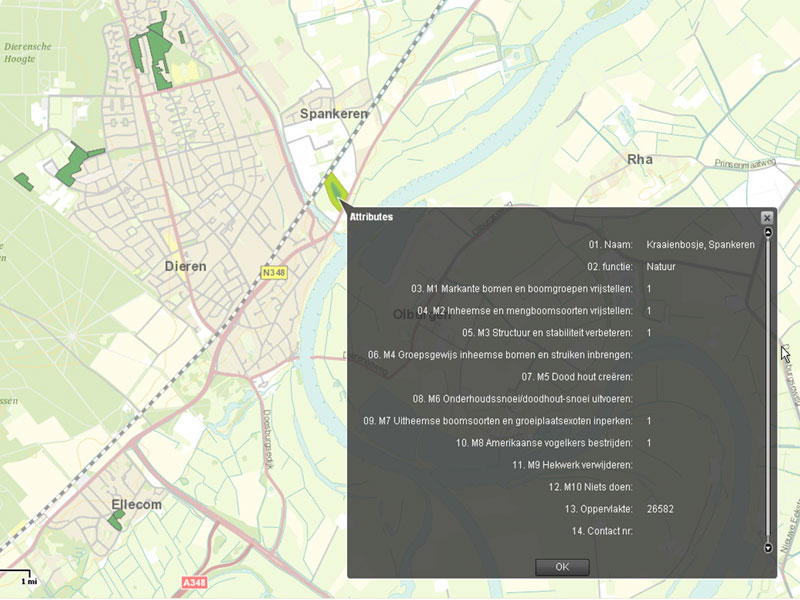Click the small green polygon at far left
The height and width of the screenshot is (600, 800).
[x=22, y=181]
